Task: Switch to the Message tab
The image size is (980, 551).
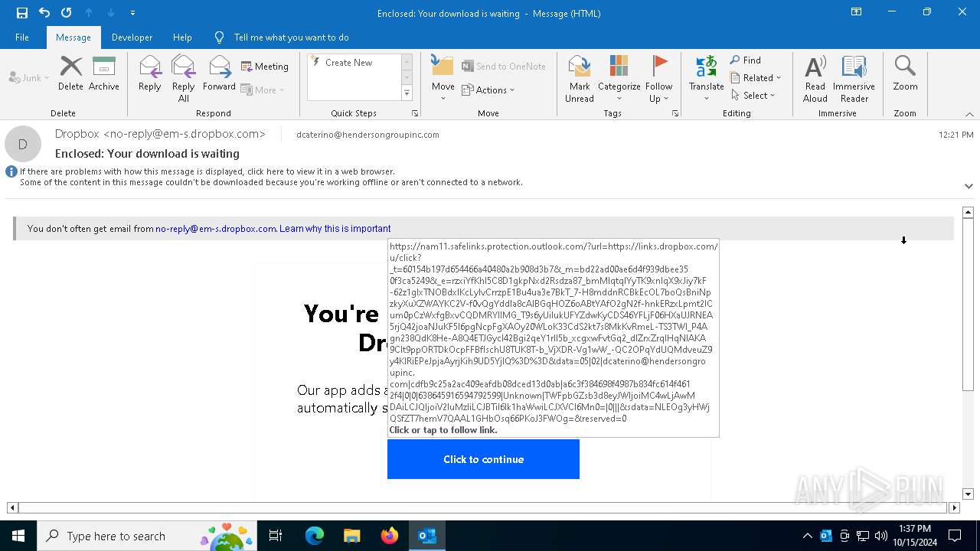Action: click(x=73, y=37)
